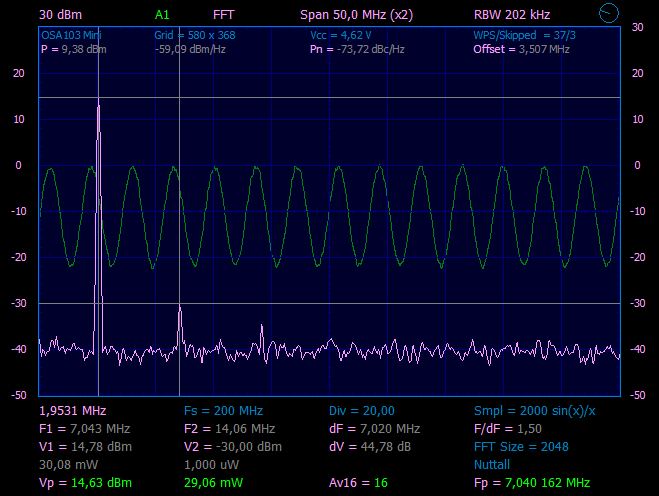
Task: Change the RBW 202 kHz setting
Action: coord(511,15)
